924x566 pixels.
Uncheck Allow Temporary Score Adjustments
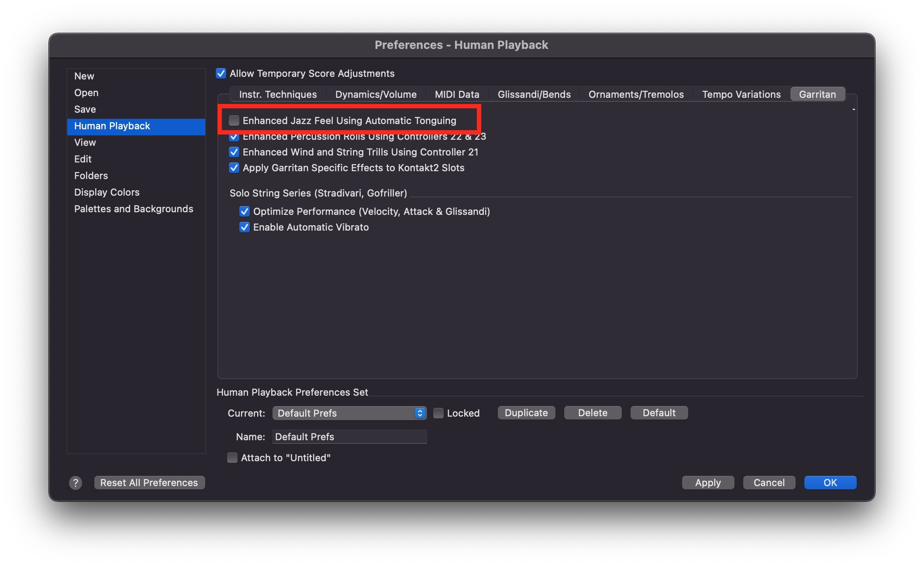[221, 73]
